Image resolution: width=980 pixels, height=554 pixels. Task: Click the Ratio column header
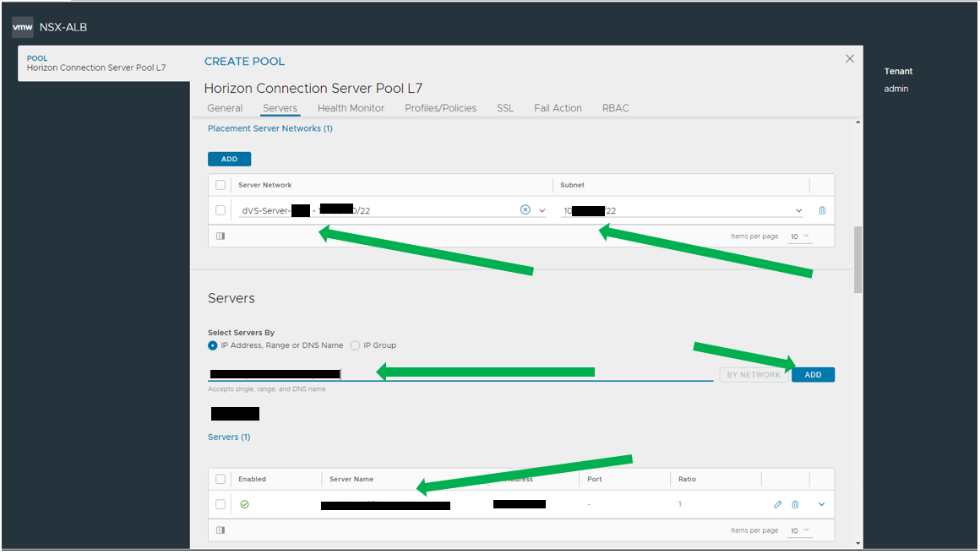687,479
